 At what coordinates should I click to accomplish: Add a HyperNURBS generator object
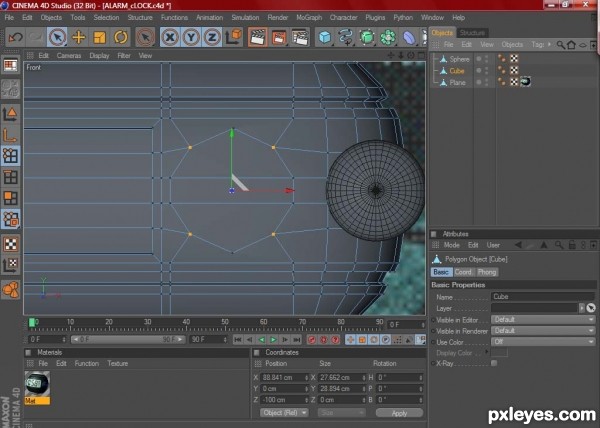click(x=367, y=37)
